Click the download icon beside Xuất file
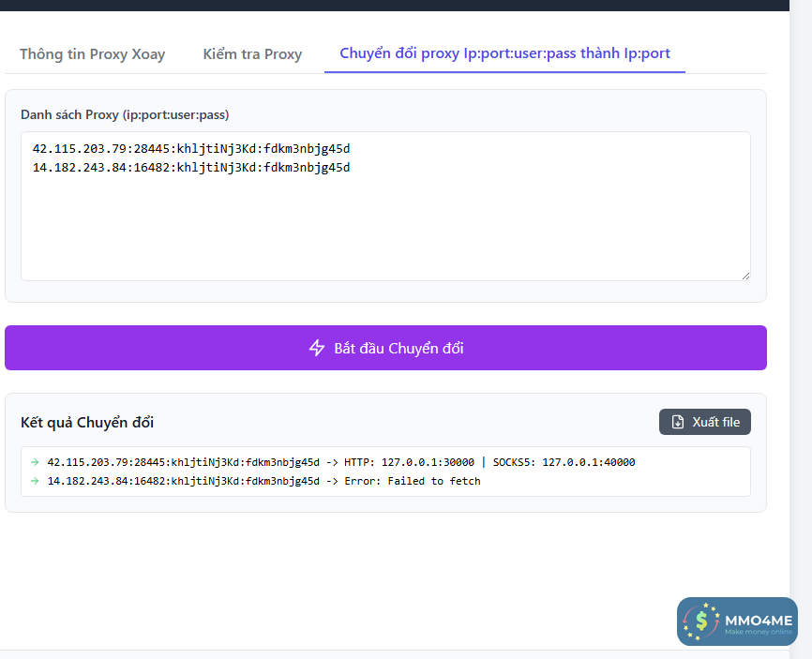 (x=678, y=422)
